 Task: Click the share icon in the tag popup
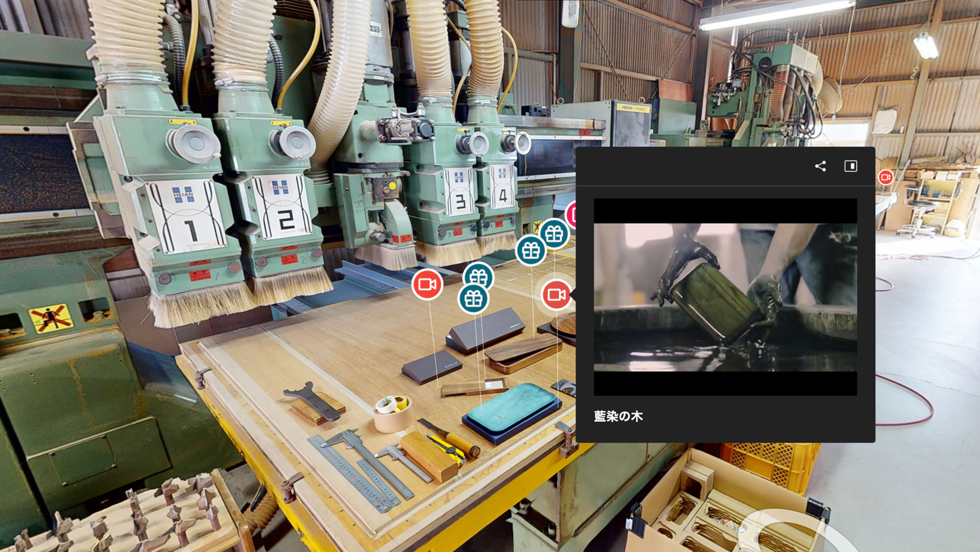tap(820, 166)
